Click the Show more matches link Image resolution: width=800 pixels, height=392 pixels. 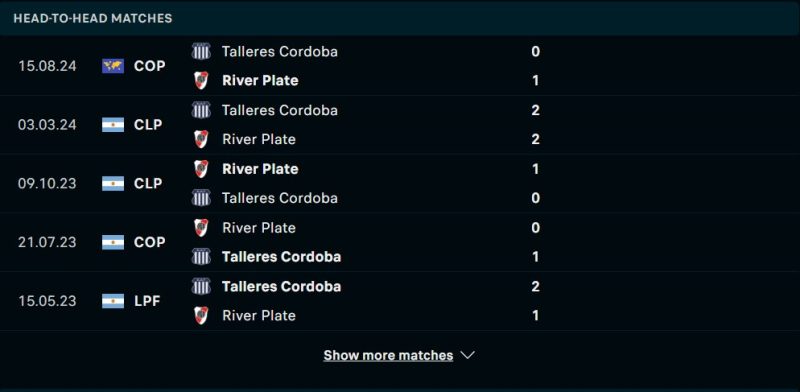(388, 355)
